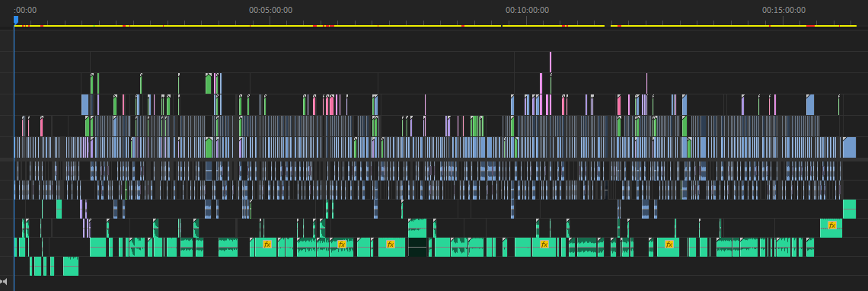Select the tall pink clip on the topmost video track

tap(550, 62)
